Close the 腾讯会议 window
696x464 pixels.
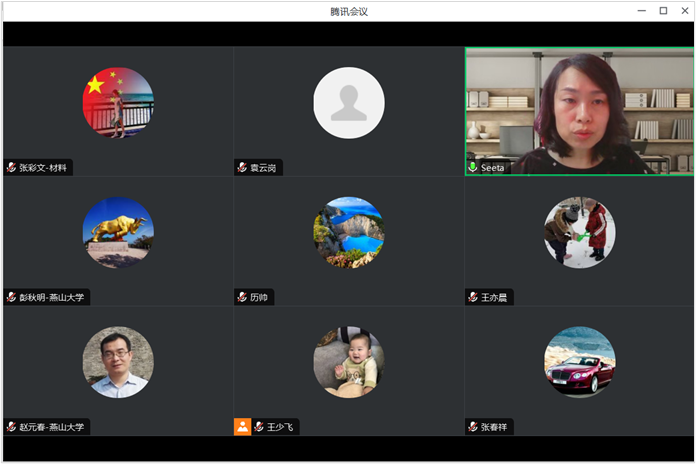pyautogui.click(x=685, y=11)
